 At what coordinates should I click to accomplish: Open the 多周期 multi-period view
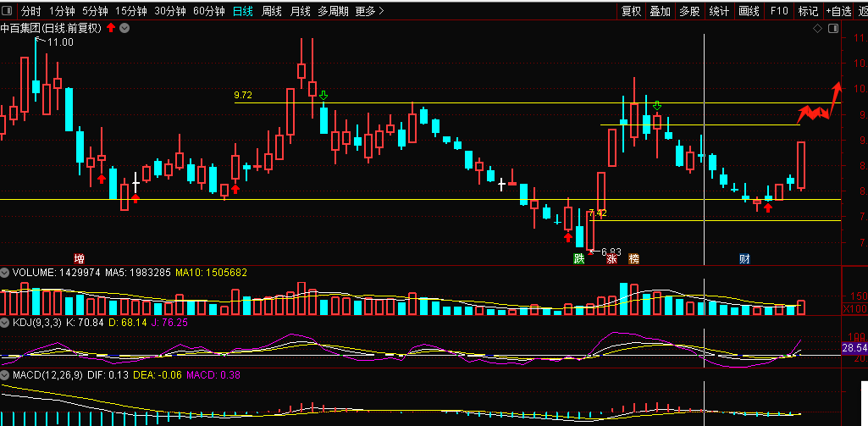click(333, 10)
